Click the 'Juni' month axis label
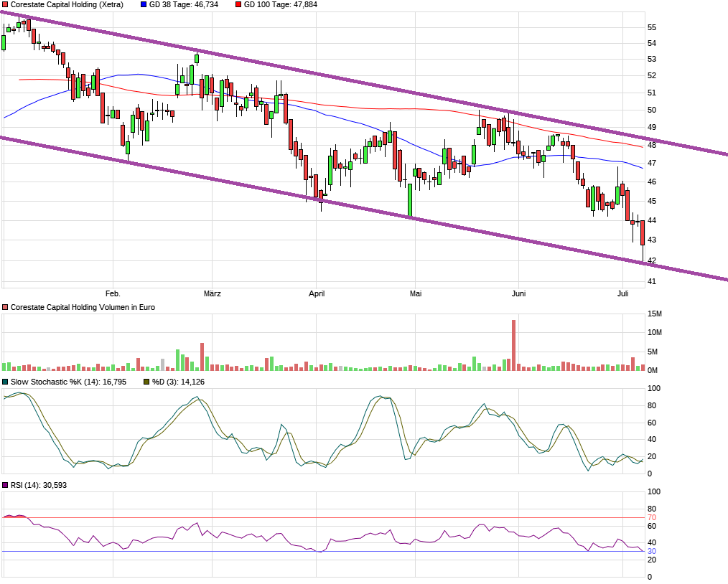The height and width of the screenshot is (584, 728). pyautogui.click(x=518, y=293)
